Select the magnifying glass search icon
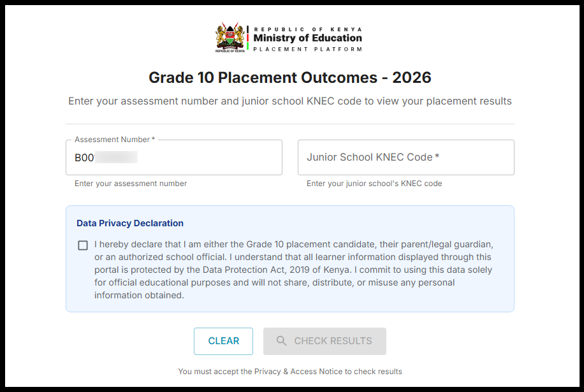584x392 pixels. click(281, 341)
